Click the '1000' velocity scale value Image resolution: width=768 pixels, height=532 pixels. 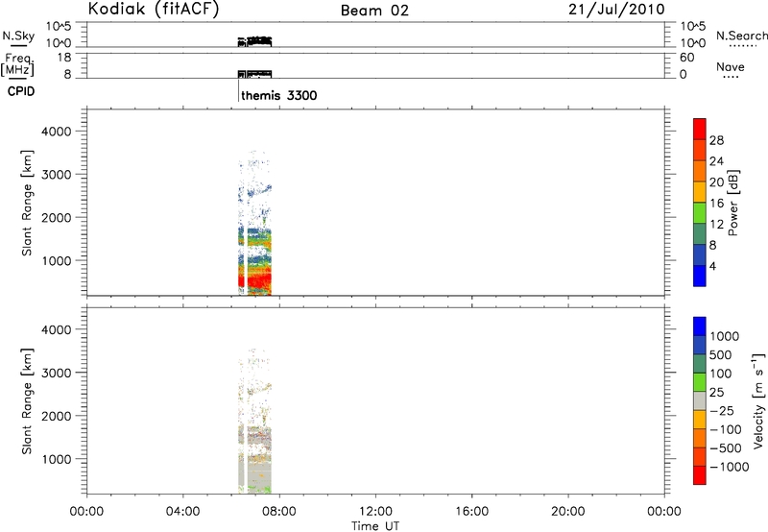pos(725,336)
